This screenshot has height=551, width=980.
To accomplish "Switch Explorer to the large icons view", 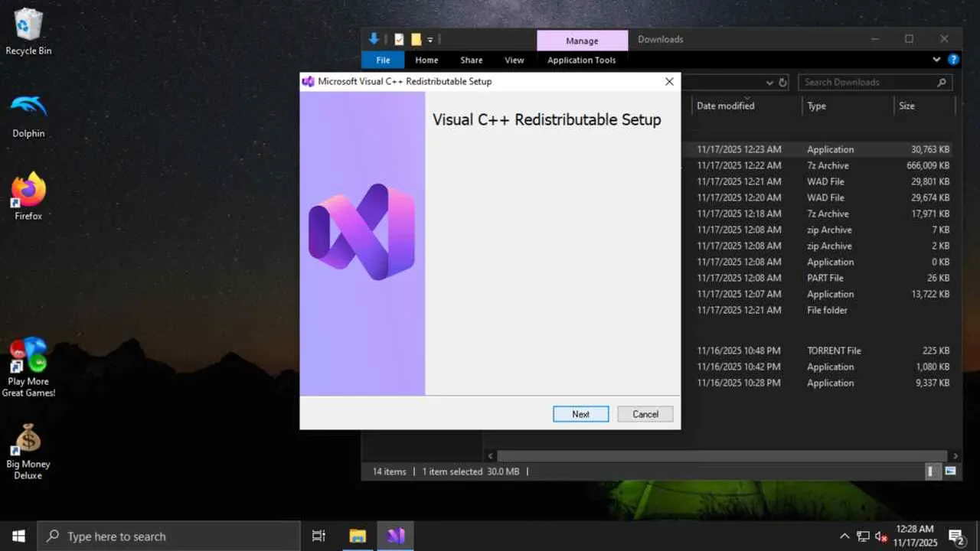I will [950, 471].
